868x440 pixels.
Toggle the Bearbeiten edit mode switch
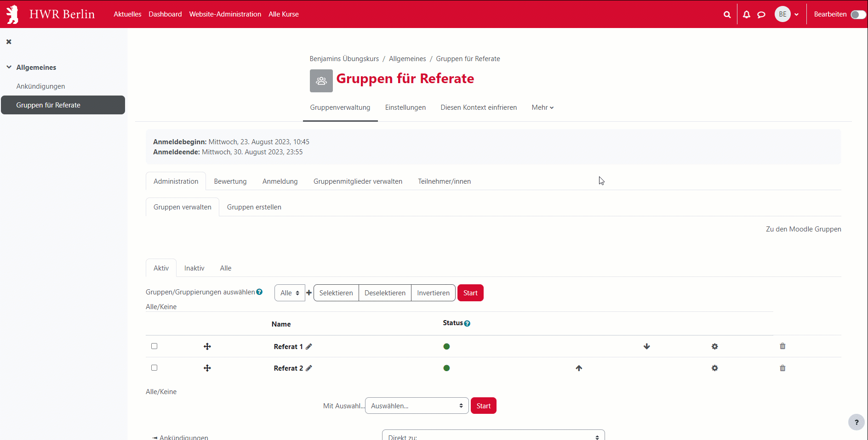coord(858,15)
